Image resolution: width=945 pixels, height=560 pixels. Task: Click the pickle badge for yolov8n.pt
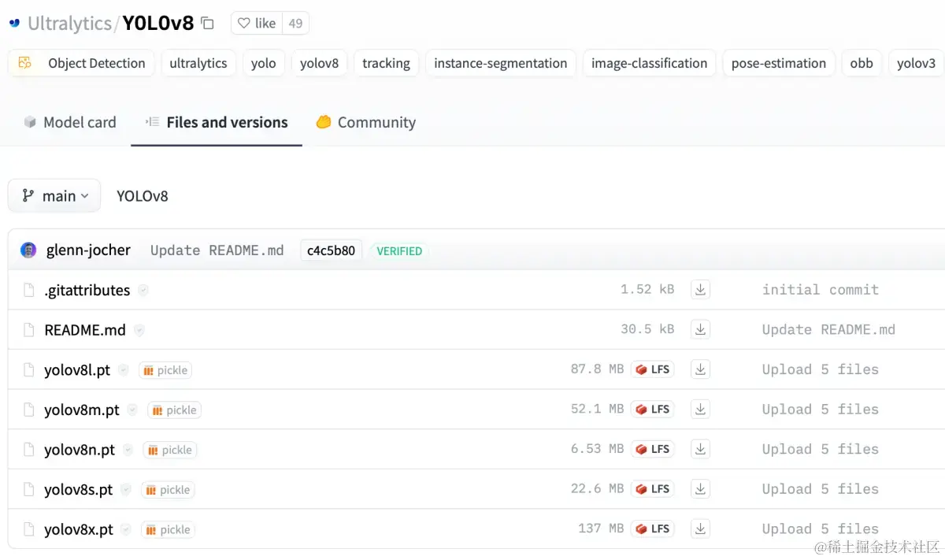[x=170, y=450]
